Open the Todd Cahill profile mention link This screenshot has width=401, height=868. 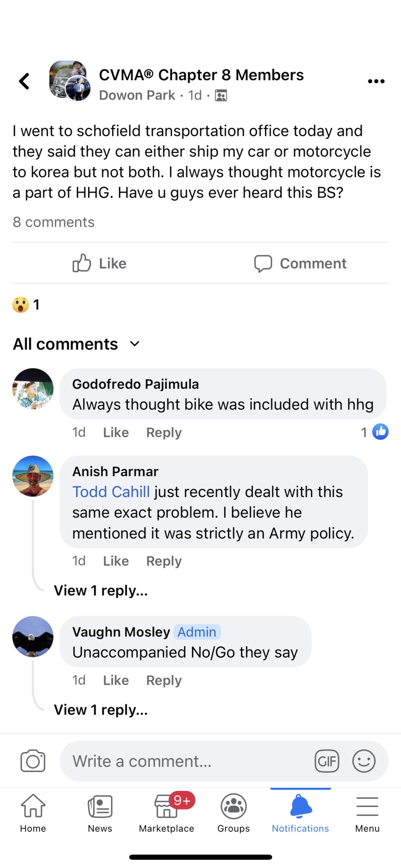(111, 492)
